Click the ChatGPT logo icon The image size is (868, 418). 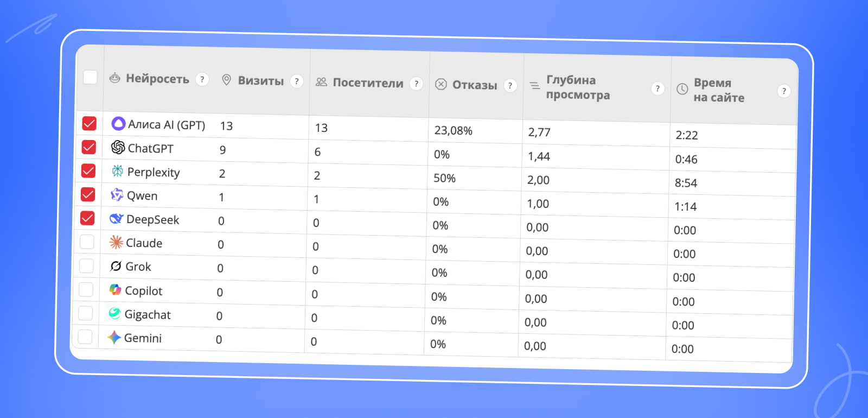pos(118,147)
